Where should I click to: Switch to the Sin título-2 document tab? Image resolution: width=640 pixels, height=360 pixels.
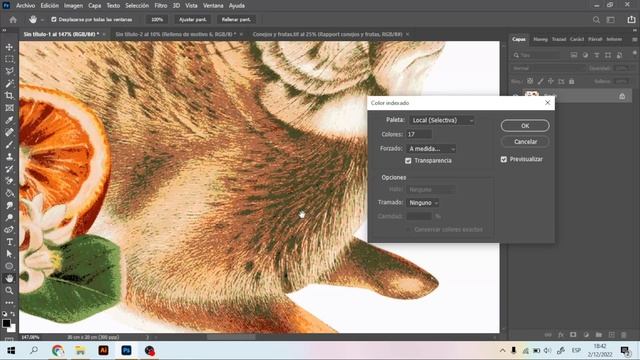[x=176, y=34]
